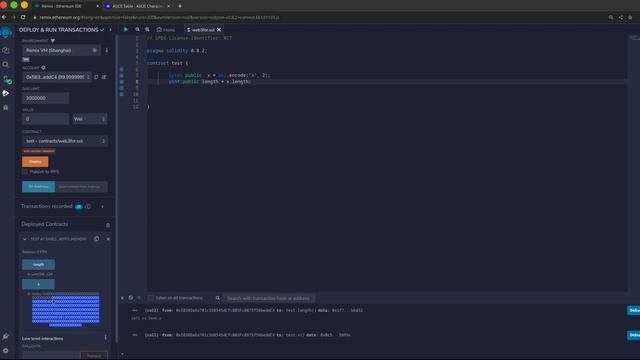The width and height of the screenshot is (640, 360).
Task: Open the Solidity Compiler sidebar icon
Action: click(6, 79)
